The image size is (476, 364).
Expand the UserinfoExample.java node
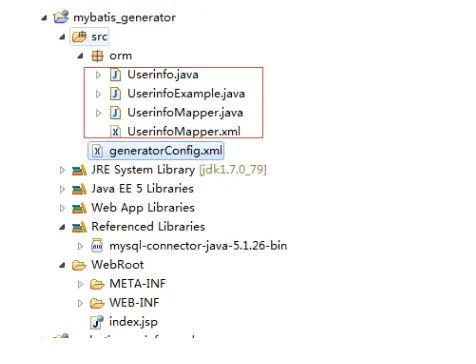pyautogui.click(x=98, y=94)
